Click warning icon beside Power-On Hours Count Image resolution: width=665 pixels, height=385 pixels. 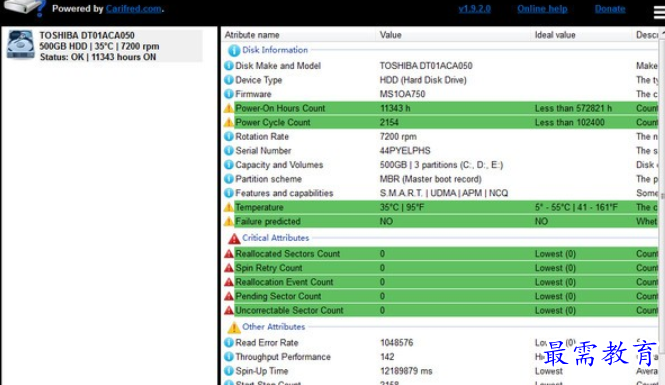(229, 108)
